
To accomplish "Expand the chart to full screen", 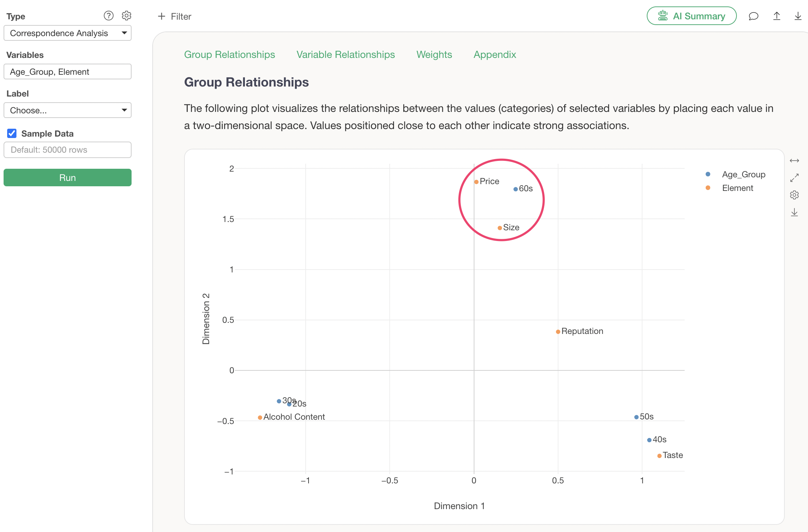I will tap(794, 178).
